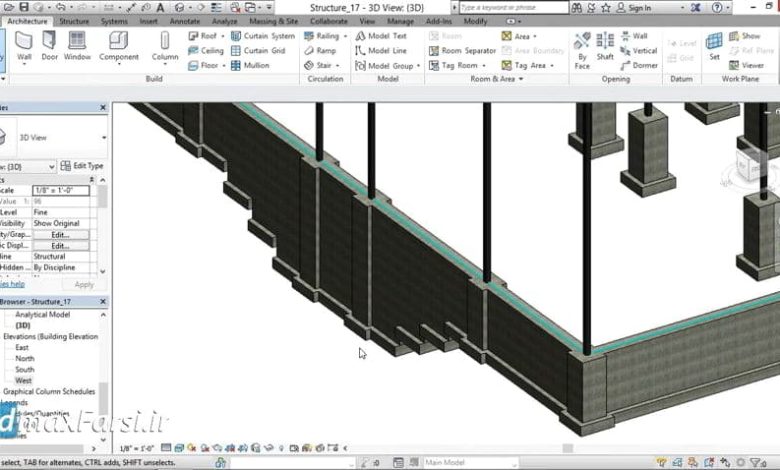Screen dimensions: 780x470
Task: Click the Ramp tool
Action: tap(320, 51)
